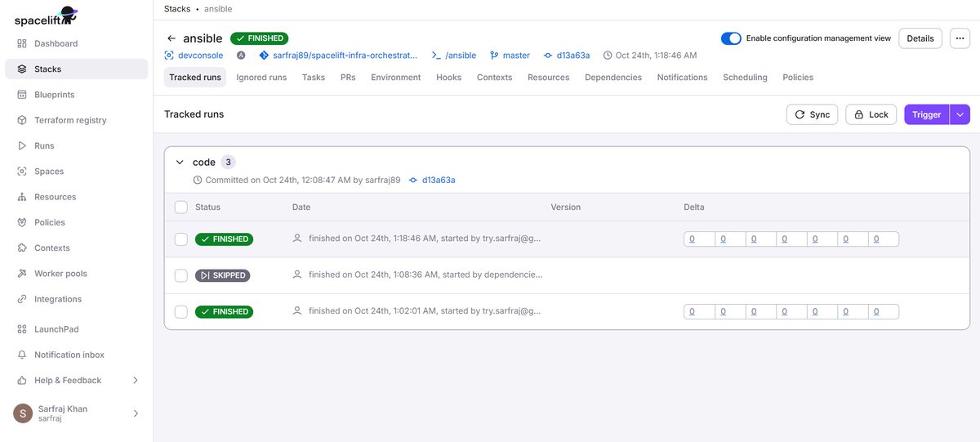
Task: Click the Worker pools icon
Action: point(22,274)
